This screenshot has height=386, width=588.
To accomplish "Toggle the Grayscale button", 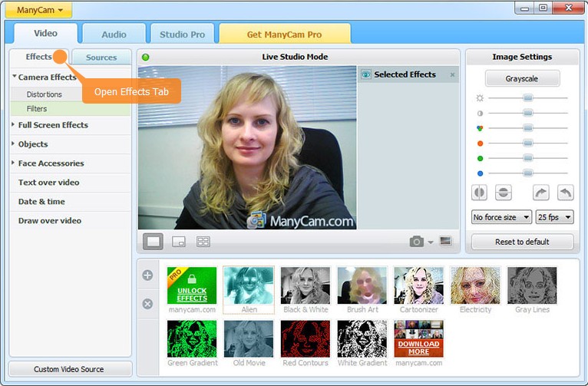I will click(523, 78).
